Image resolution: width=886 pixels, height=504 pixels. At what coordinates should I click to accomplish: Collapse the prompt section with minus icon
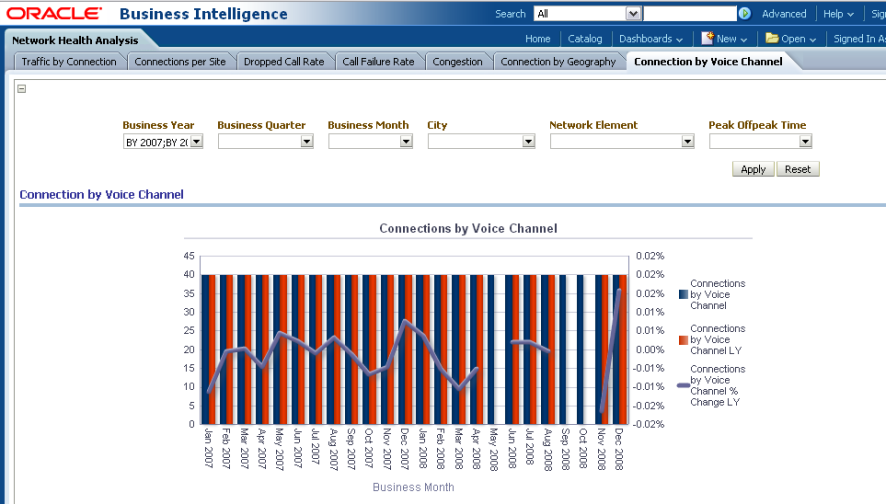(x=22, y=88)
